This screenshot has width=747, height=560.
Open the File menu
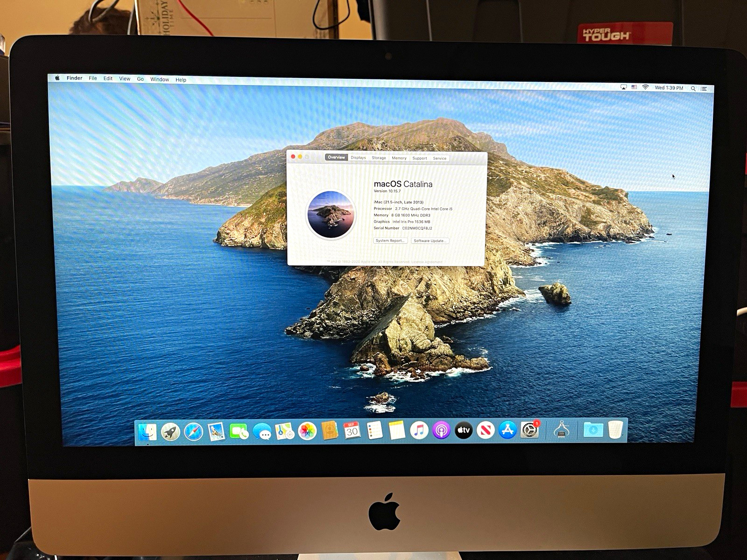[93, 78]
